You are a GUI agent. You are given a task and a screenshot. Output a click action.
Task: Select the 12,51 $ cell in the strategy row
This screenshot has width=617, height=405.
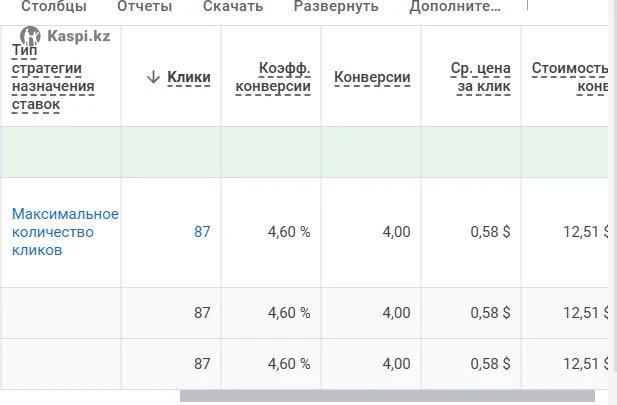pos(585,232)
